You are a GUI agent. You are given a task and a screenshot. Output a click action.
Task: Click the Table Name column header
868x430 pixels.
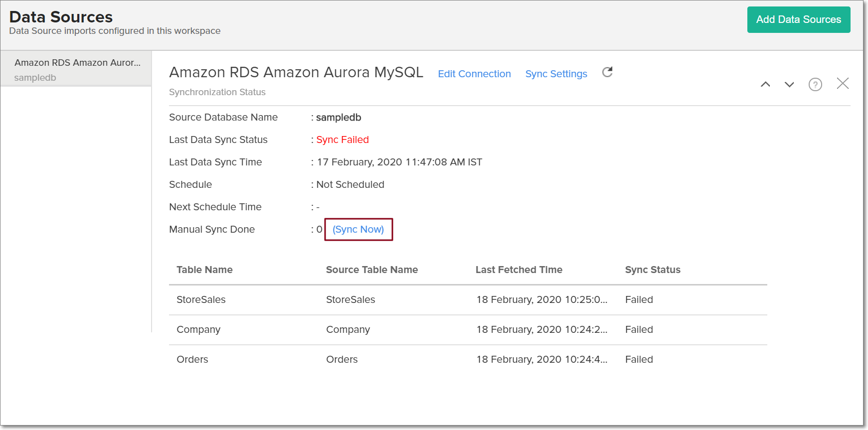click(x=204, y=270)
